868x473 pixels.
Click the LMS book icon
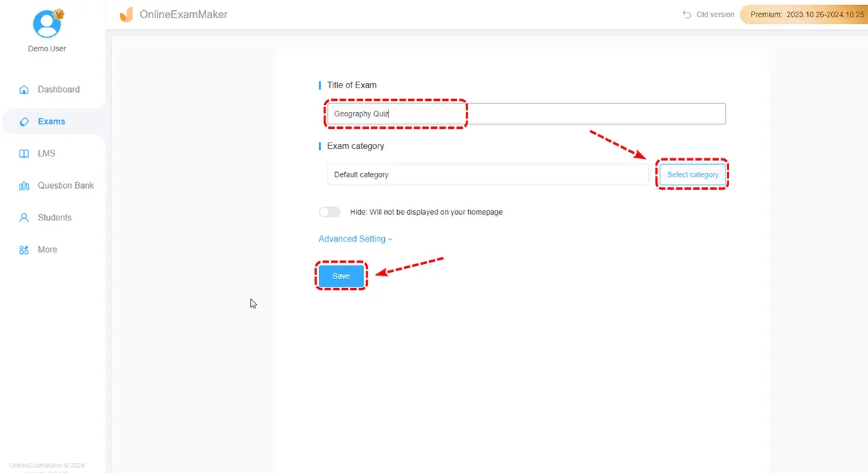(24, 153)
